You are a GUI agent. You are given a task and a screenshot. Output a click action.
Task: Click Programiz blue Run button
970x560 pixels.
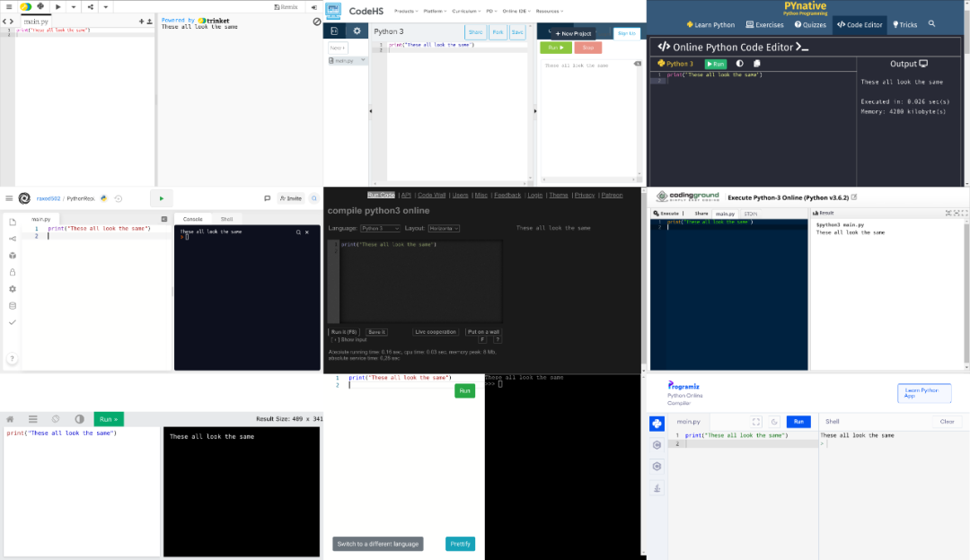coord(798,422)
